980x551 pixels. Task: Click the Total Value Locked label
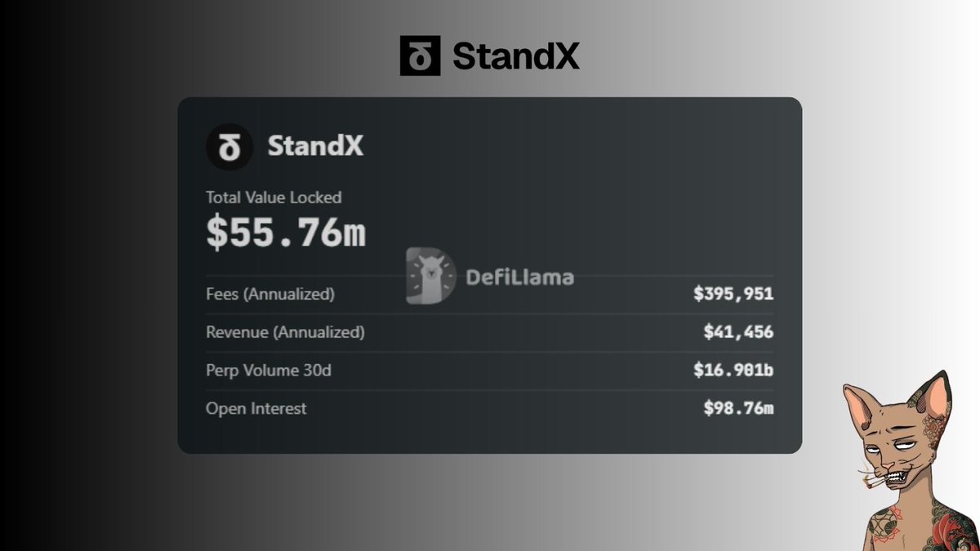coord(274,198)
